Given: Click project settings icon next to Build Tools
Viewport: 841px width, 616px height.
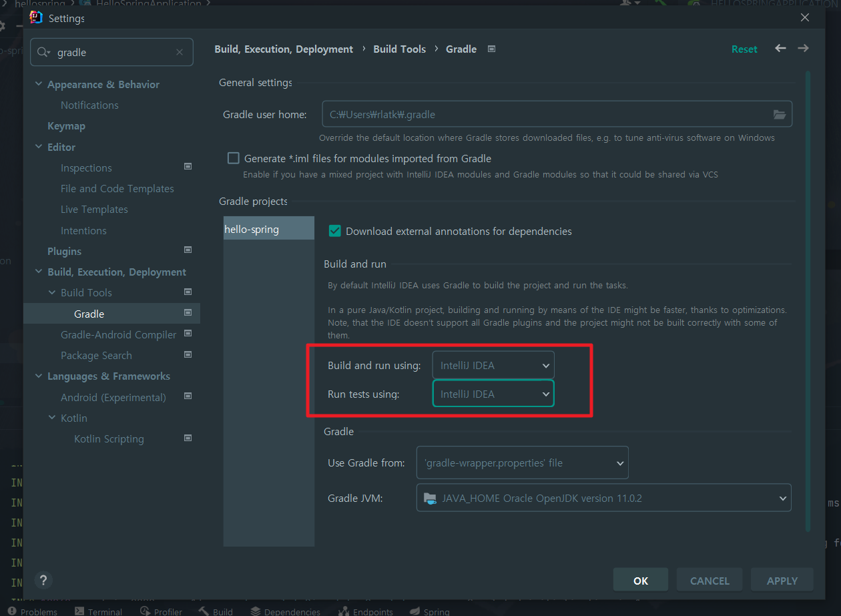Looking at the screenshot, I should click(188, 292).
